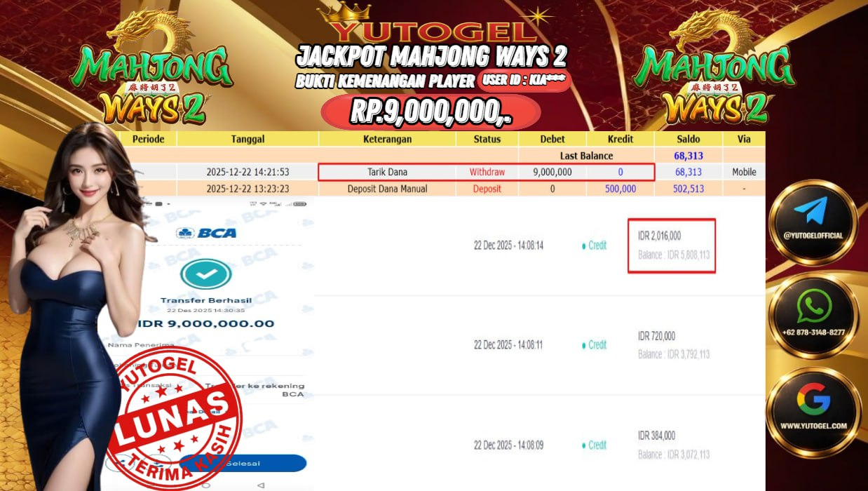The image size is (868, 491).
Task: Click the right Mahjong Ways 2 logo
Action: 715,74
